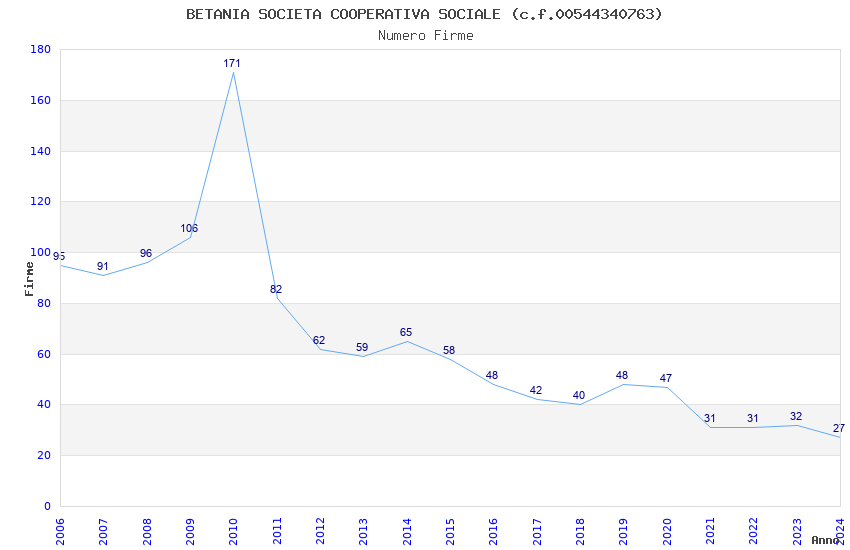Viewport: 850px width, 550px height.
Task: Click the data label 59 for 2013
Action: [362, 347]
